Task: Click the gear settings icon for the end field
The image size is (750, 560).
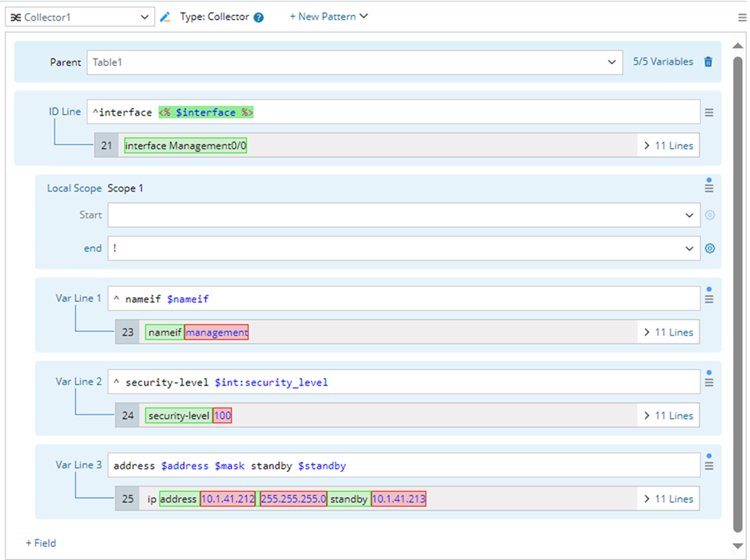Action: pos(709,248)
